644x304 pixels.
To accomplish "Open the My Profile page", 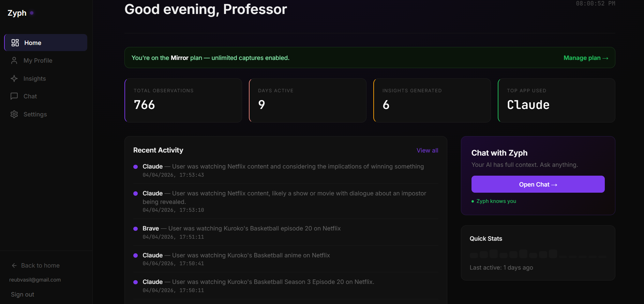I will pos(46,61).
